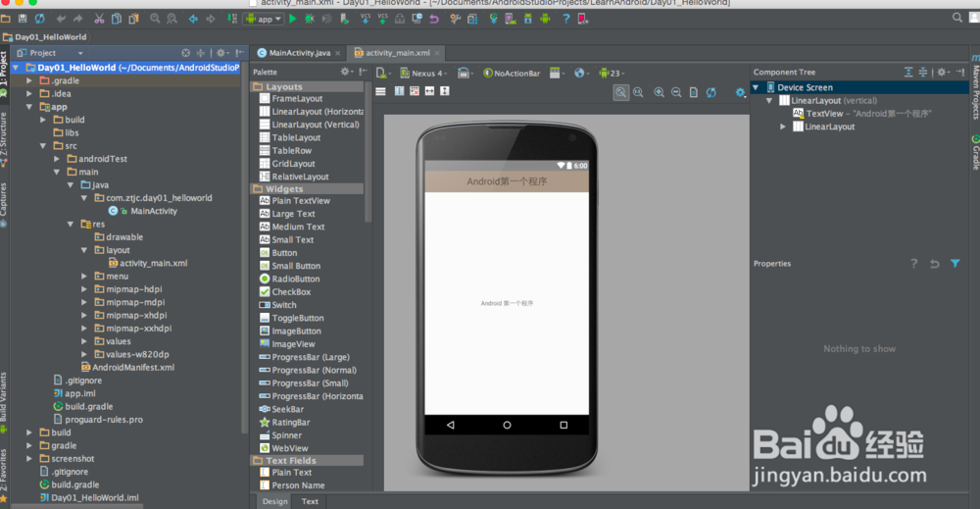Image resolution: width=980 pixels, height=509 pixels.
Task: Open the blue preview settings gear
Action: point(741,92)
